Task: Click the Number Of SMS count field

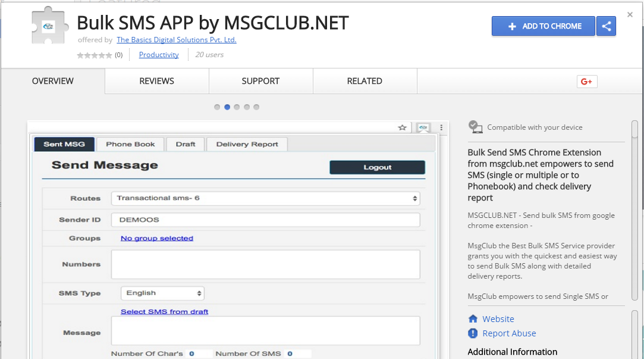Action: pos(297,354)
